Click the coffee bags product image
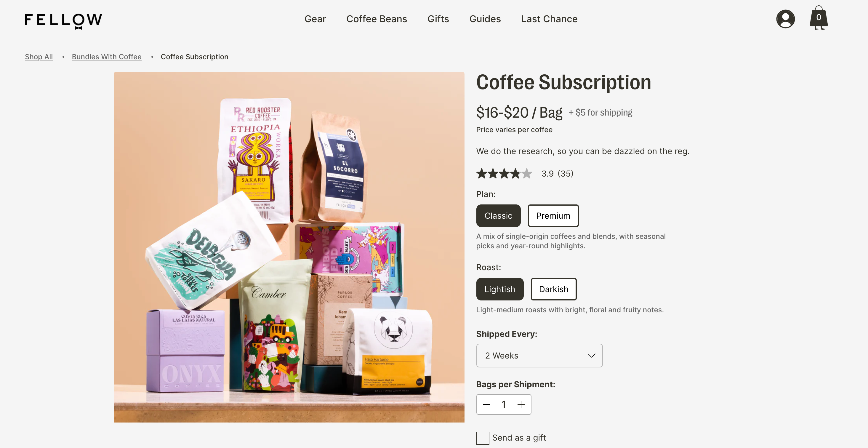 (x=289, y=247)
